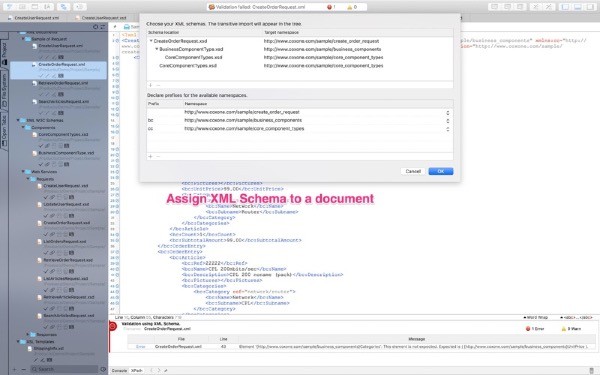Select nested CoreComponentTypes.xsd under BusinessComponentType.xsd
Image resolution: width=600 pixels, height=375 pixels.
click(x=194, y=57)
